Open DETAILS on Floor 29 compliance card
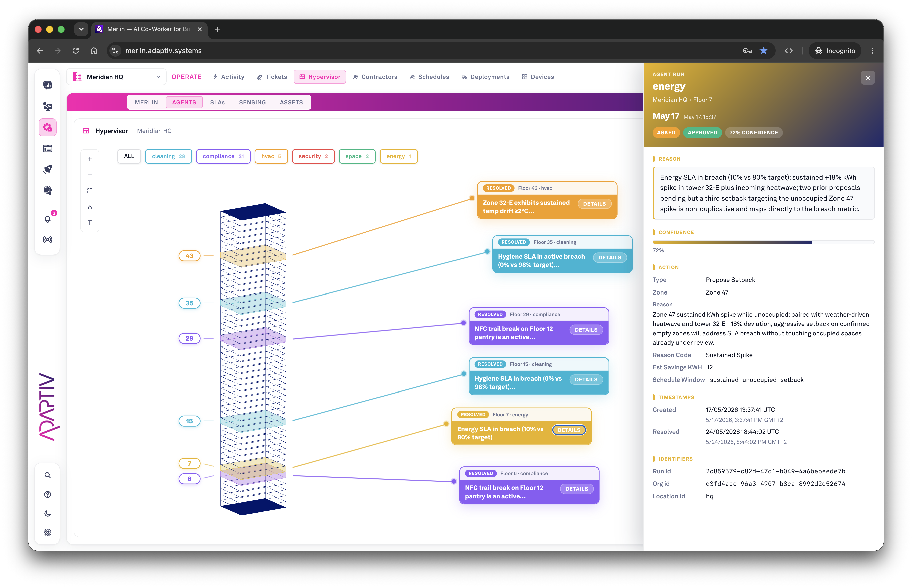912x588 pixels. [x=586, y=330]
